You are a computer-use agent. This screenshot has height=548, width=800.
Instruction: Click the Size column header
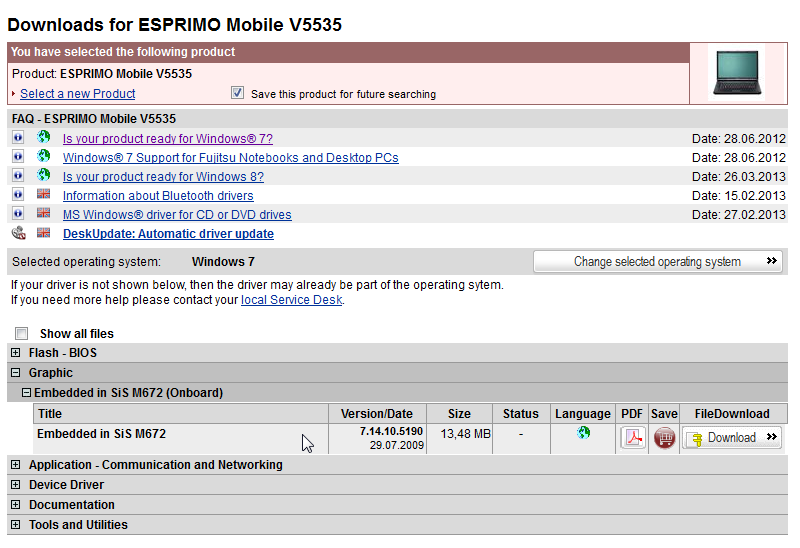click(459, 414)
